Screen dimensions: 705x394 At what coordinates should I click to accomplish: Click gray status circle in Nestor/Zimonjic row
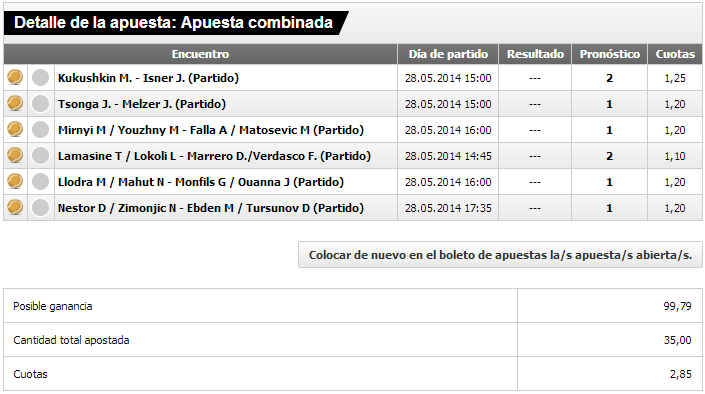pyautogui.click(x=40, y=208)
